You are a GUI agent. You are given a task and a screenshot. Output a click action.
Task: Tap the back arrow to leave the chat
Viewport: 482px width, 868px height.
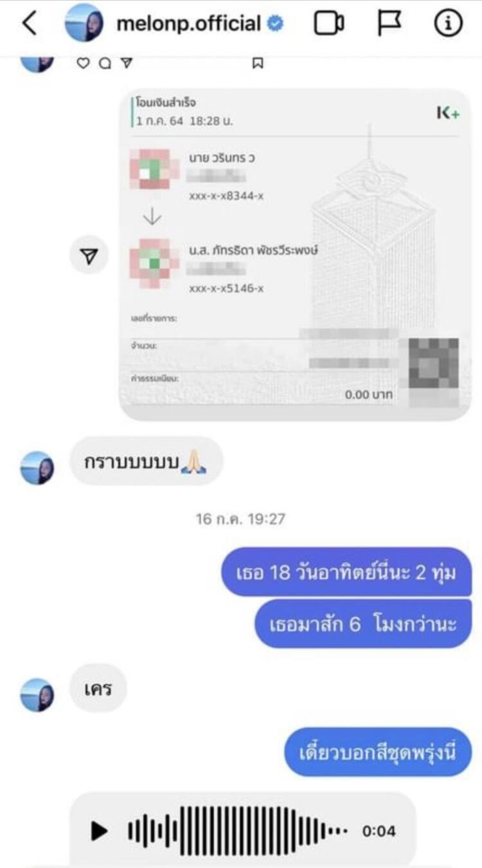[x=29, y=23]
